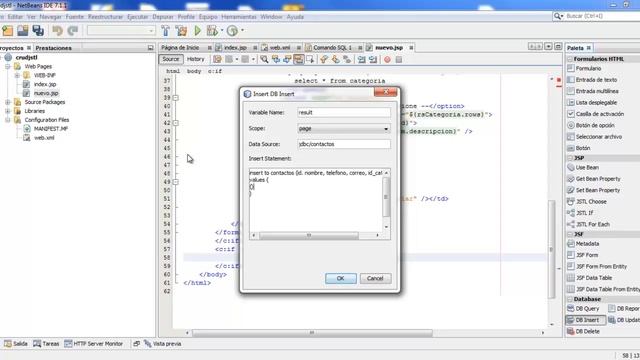Click the Open Project toolbar icon
The height and width of the screenshot is (360, 640).
pos(22,31)
